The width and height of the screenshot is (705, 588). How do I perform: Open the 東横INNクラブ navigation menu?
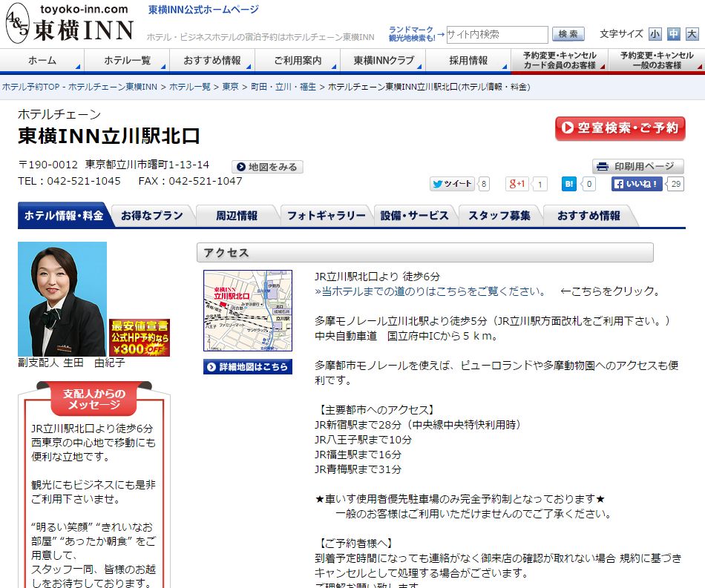(x=383, y=61)
